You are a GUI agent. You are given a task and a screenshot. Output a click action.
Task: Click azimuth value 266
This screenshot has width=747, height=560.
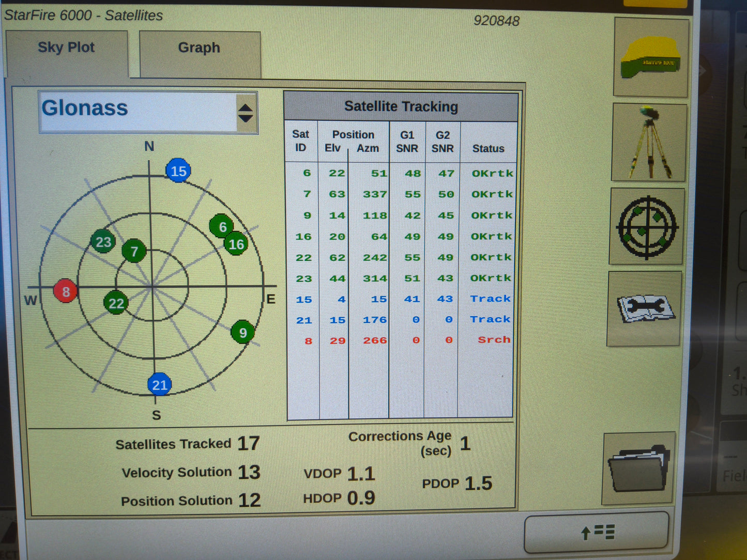tap(375, 340)
